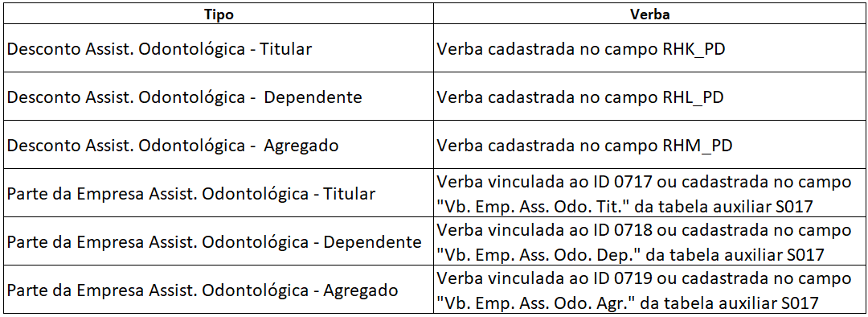Click the "Vb. Emp. Ass. Odo. Agr." text

click(536, 303)
